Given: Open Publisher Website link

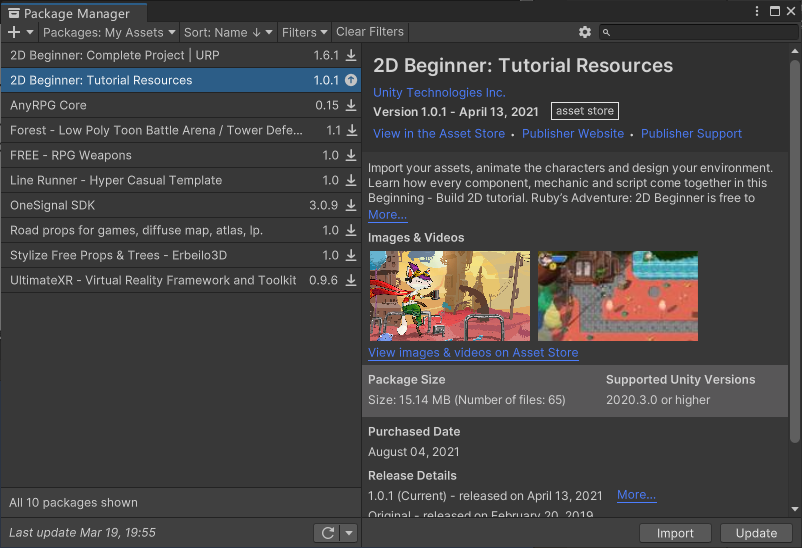Looking at the screenshot, I should [x=573, y=134].
